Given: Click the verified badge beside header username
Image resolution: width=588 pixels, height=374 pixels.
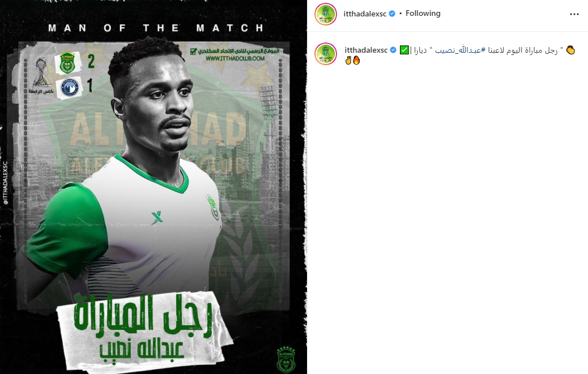Looking at the screenshot, I should coord(392,14).
